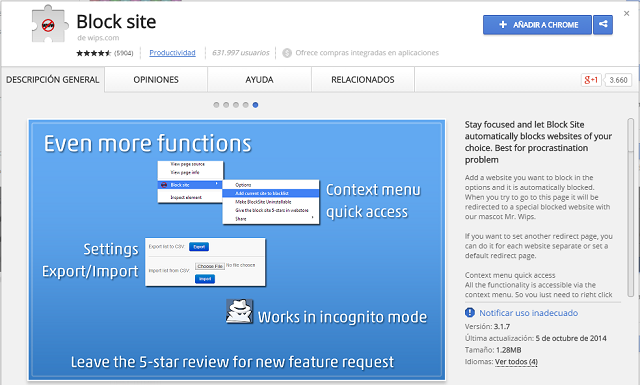The image size is (640, 385).
Task: Click Choose File button in screenshot image
Action: (x=210, y=266)
